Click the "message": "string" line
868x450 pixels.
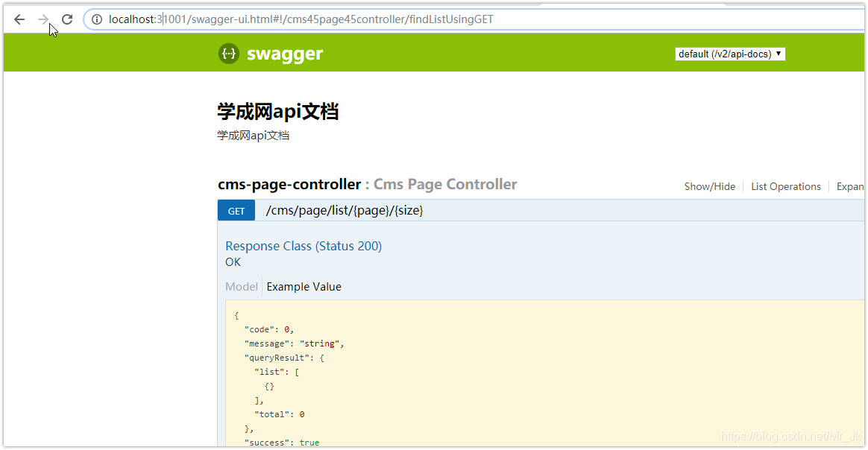(294, 344)
